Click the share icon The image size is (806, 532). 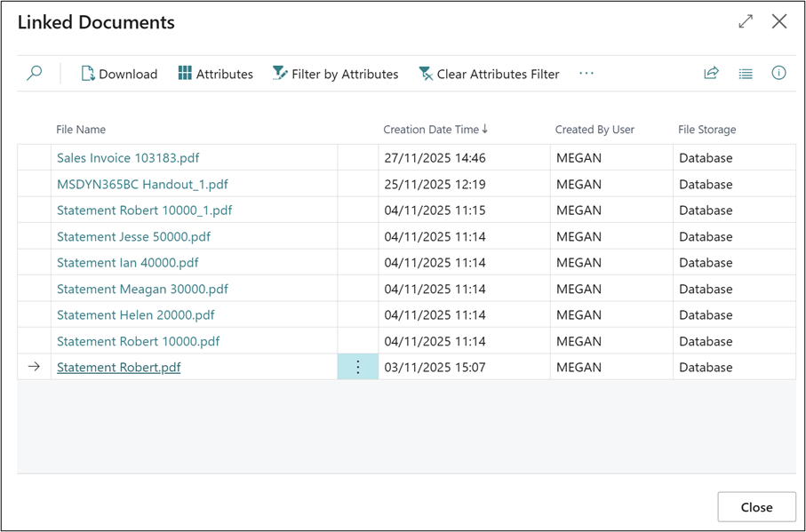(x=711, y=74)
